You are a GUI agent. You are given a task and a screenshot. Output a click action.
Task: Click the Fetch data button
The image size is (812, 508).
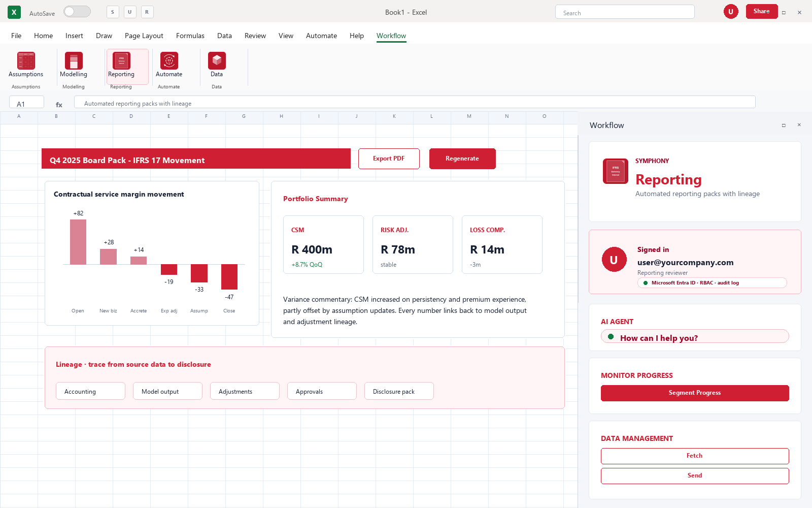tap(695, 456)
